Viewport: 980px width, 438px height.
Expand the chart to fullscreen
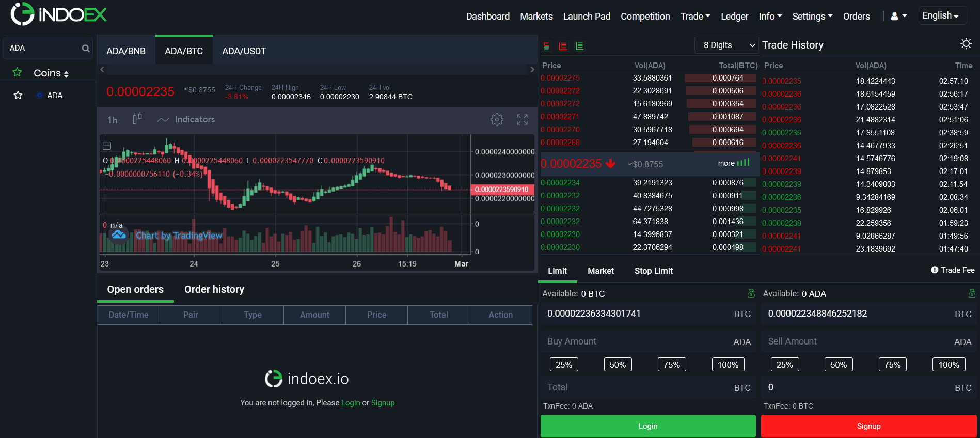(x=522, y=120)
